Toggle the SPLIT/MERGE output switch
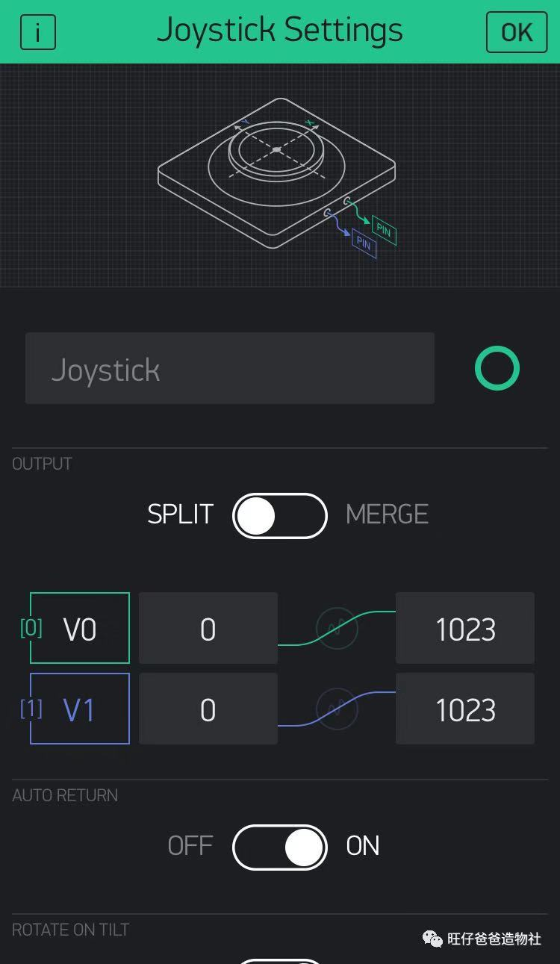The image size is (560, 964). click(x=280, y=515)
